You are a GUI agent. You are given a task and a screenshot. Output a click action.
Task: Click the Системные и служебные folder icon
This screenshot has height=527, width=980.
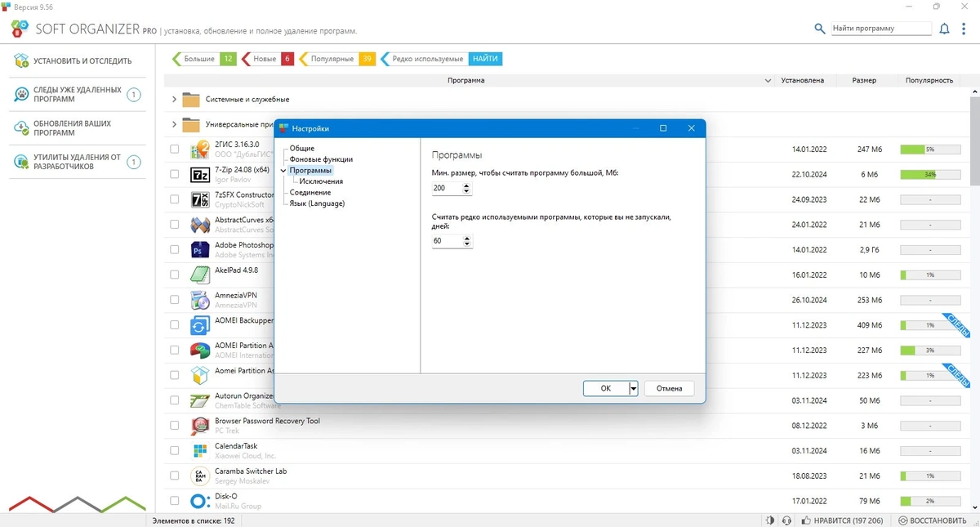pyautogui.click(x=191, y=100)
